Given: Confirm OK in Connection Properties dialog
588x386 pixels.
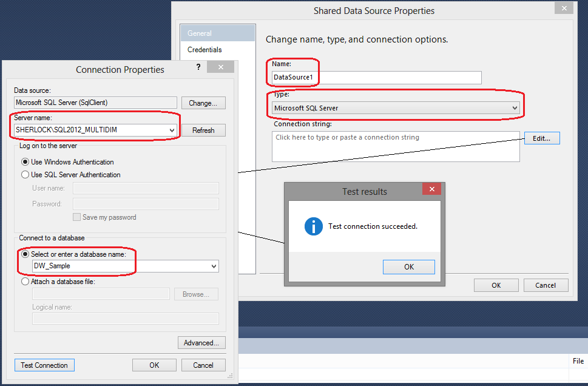Looking at the screenshot, I should 154,365.
